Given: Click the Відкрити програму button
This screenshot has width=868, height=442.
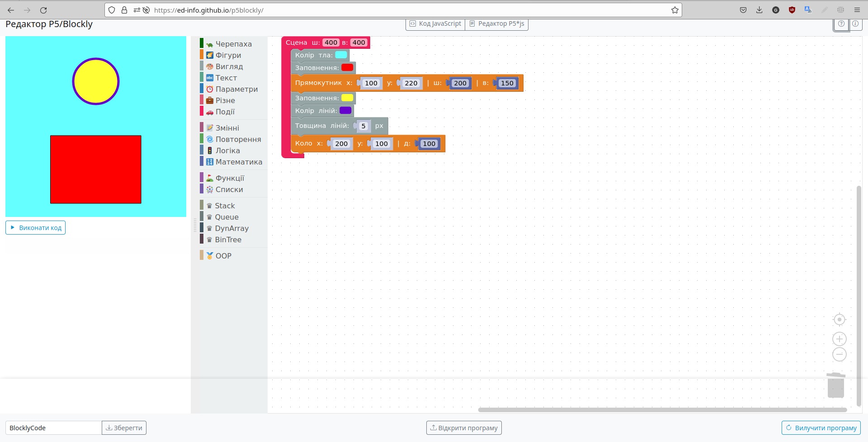Looking at the screenshot, I should coord(464,428).
